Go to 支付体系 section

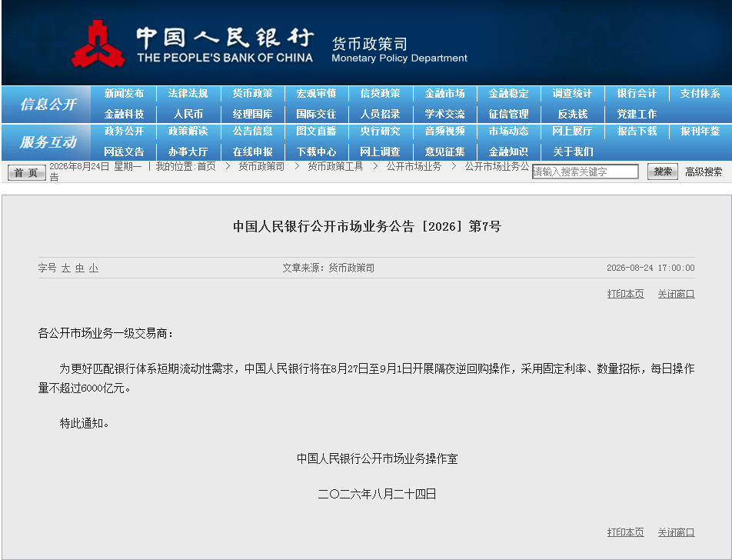700,93
